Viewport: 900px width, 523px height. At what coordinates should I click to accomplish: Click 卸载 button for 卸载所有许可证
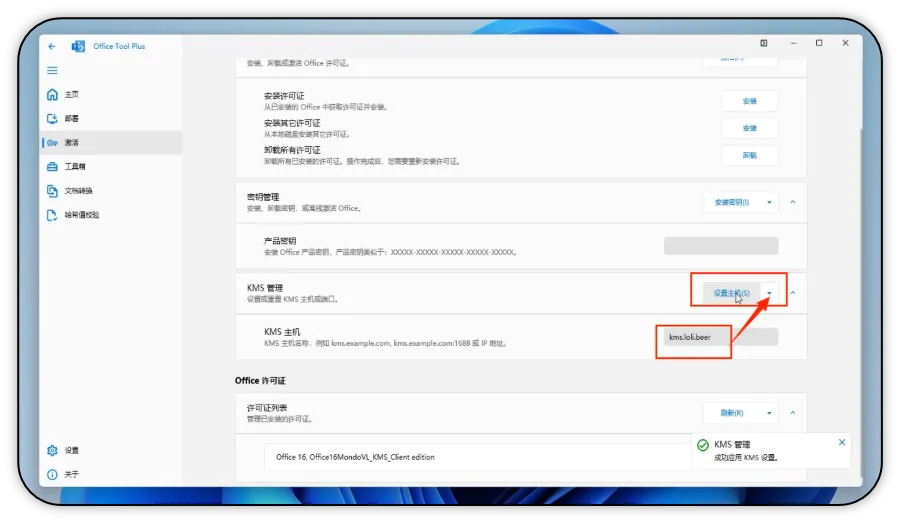(750, 155)
